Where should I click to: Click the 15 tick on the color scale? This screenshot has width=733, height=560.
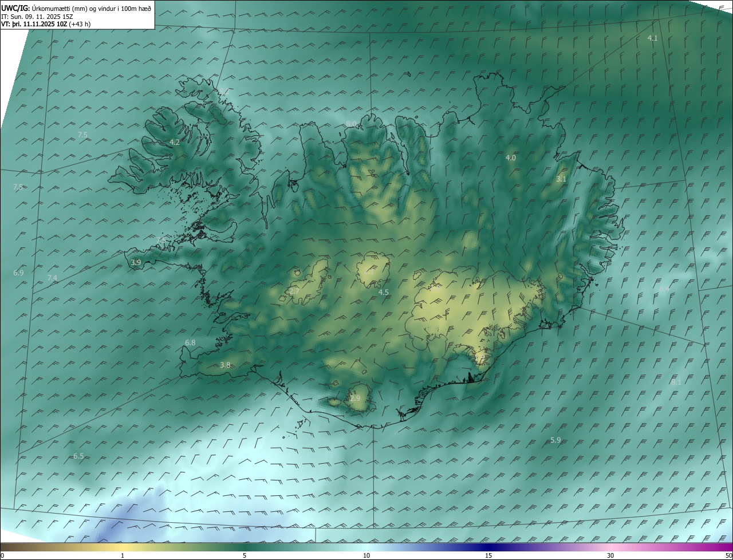click(x=488, y=555)
